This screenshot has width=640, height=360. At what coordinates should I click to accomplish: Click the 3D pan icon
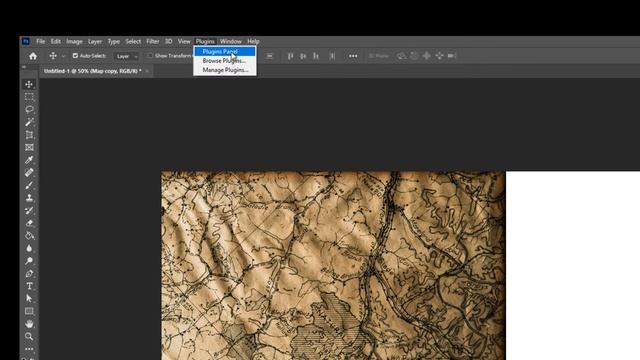[427, 56]
